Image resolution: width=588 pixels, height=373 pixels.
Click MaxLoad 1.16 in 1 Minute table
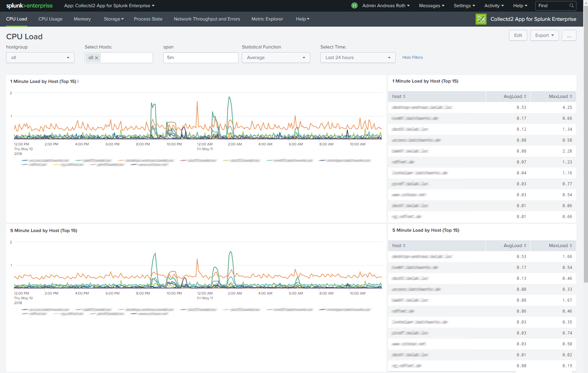(567, 173)
